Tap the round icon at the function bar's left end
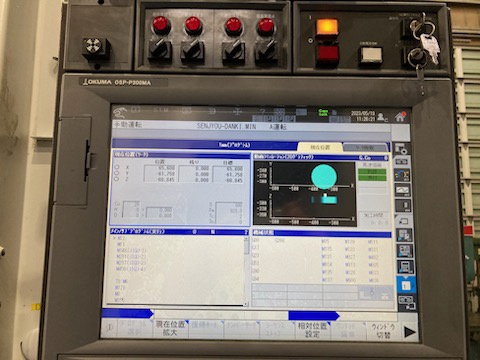This screenshot has width=480, height=360. pyautogui.click(x=109, y=328)
